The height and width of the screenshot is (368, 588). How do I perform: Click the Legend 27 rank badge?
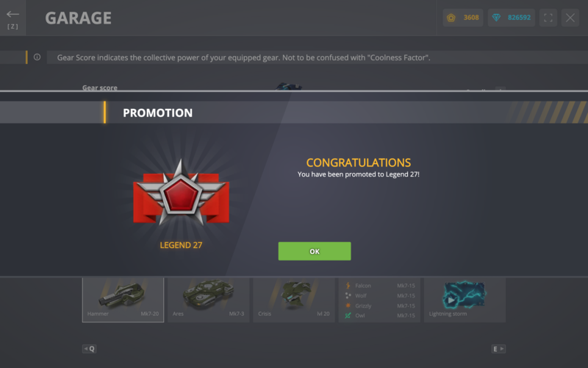point(181,194)
